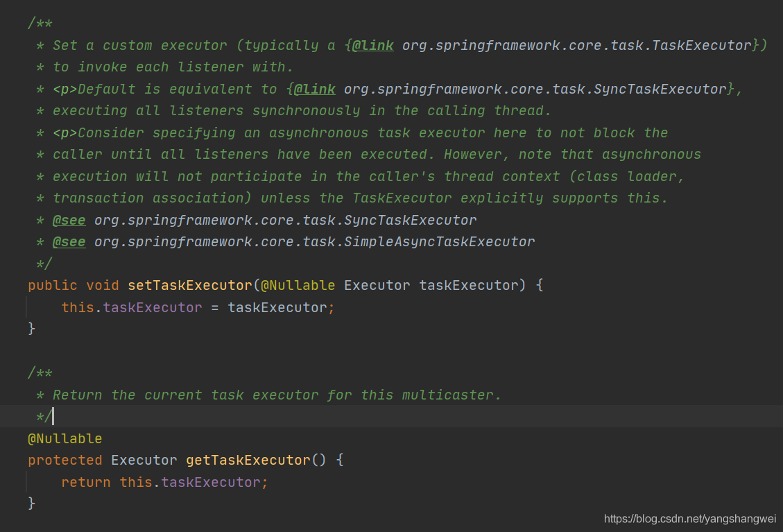The image size is (783, 532).
Task: Open the blog.csdn.net watermark URL
Action: [690, 518]
